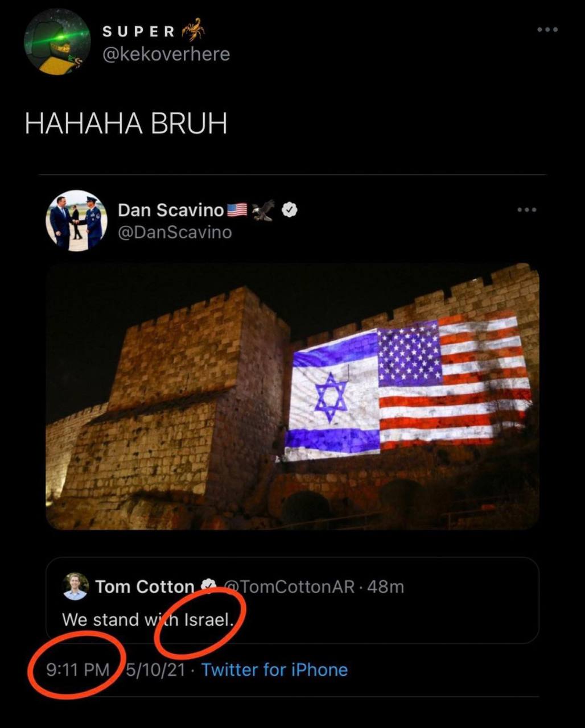Image resolution: width=585 pixels, height=728 pixels.
Task: Open the top tweet's three-dot menu
Action: (x=547, y=30)
